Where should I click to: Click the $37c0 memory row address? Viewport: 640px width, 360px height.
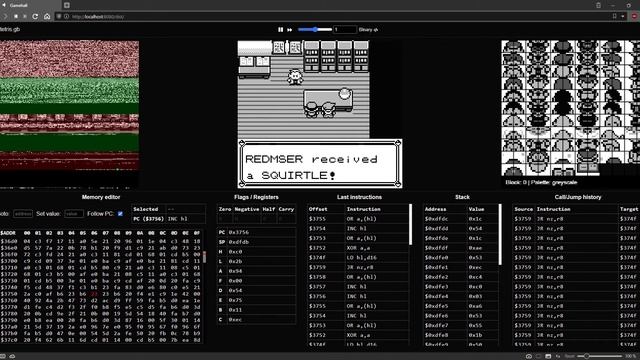point(8,340)
